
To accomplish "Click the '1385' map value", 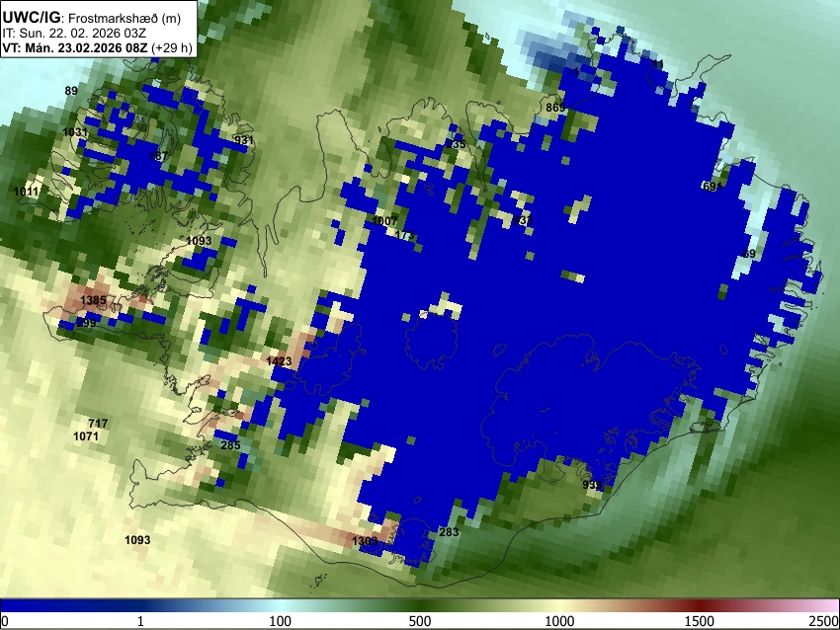I will point(93,300).
